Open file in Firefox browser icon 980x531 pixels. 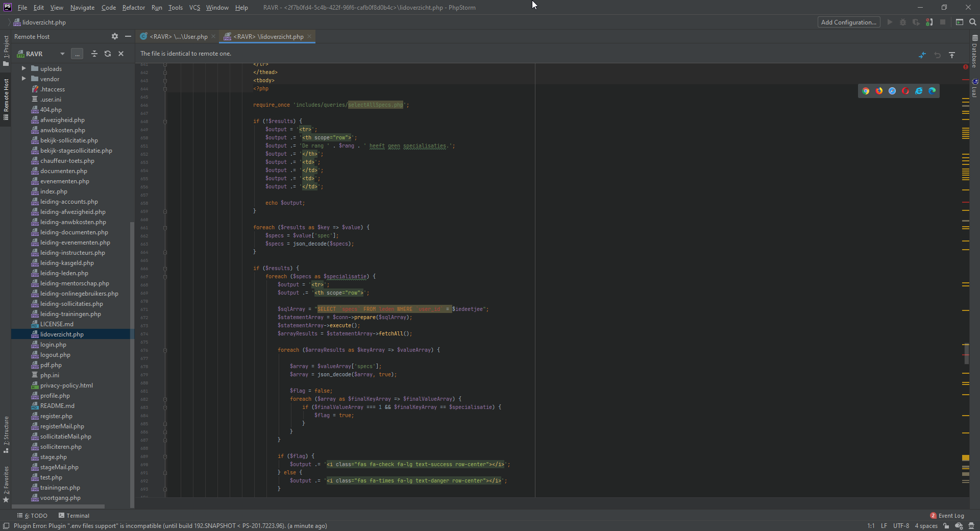point(879,91)
